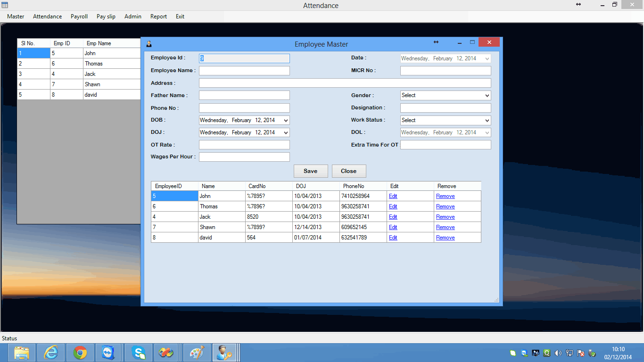Open the Work Status dropdown
This screenshot has height=362, width=644.
point(487,121)
